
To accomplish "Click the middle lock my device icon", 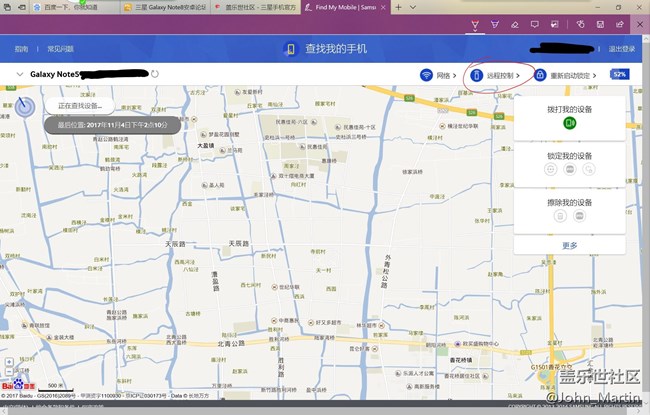I will pos(570,169).
